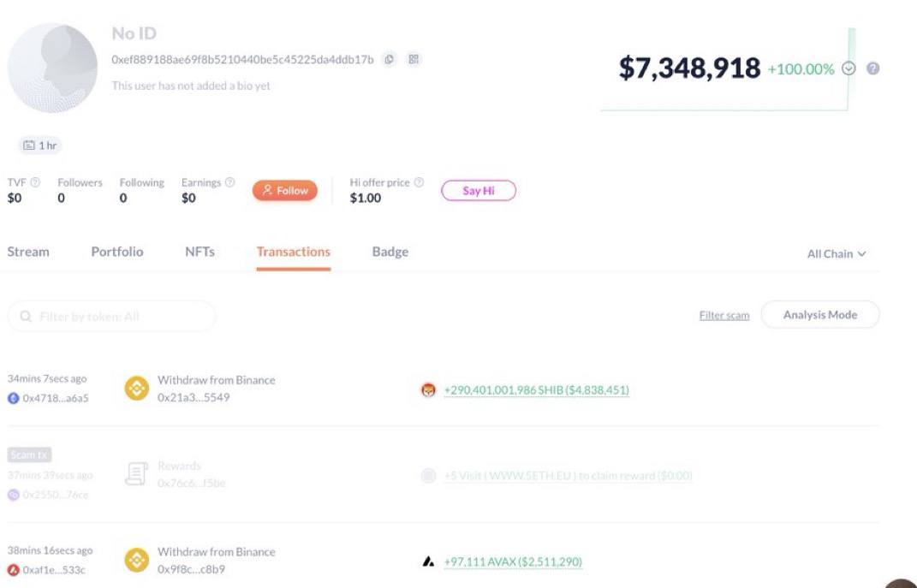Click the Binance icon on SHIB withdrawal
This screenshot has width=917, height=588.
tap(137, 389)
